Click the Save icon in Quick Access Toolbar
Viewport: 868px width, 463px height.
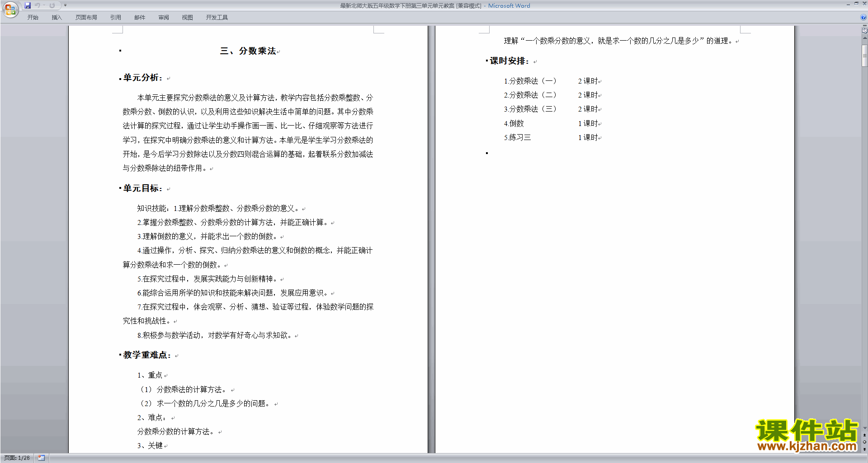[28, 5]
